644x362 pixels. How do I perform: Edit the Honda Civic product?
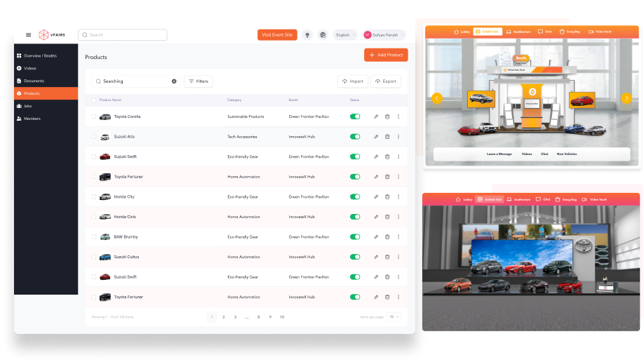point(376,217)
